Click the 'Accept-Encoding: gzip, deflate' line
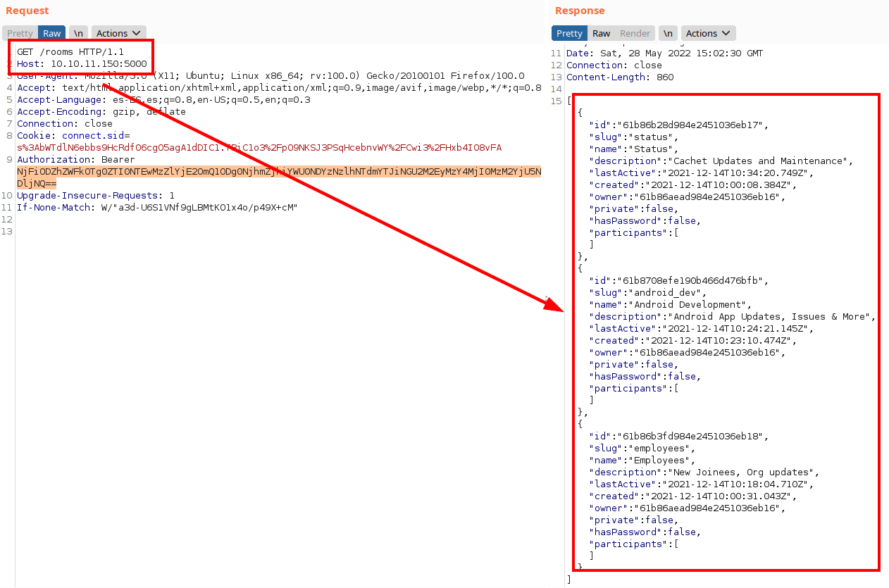The width and height of the screenshot is (889, 588). (101, 112)
